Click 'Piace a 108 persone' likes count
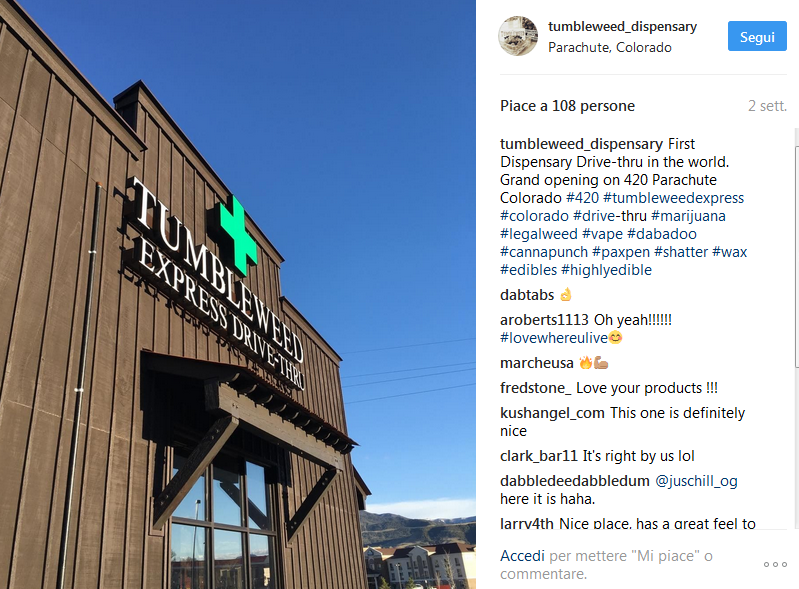 pos(567,106)
